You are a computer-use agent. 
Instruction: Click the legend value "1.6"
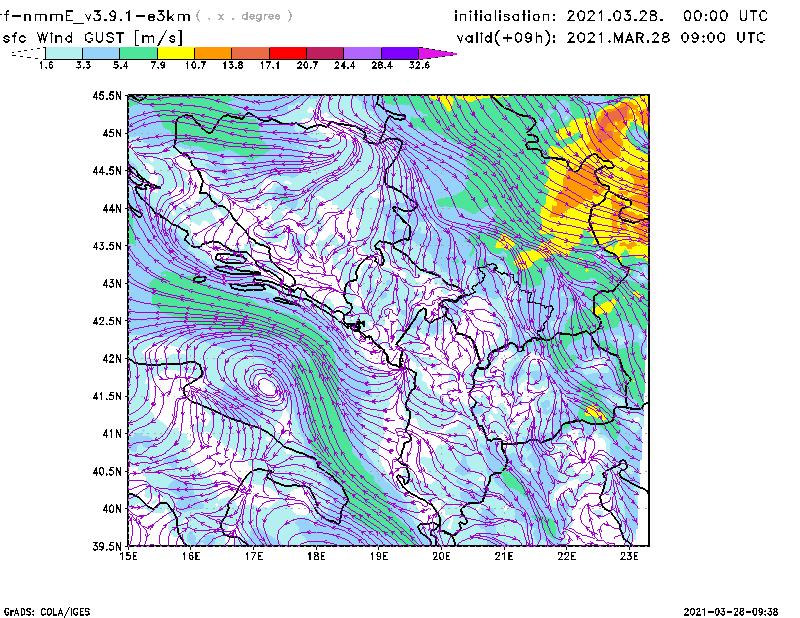click(46, 65)
